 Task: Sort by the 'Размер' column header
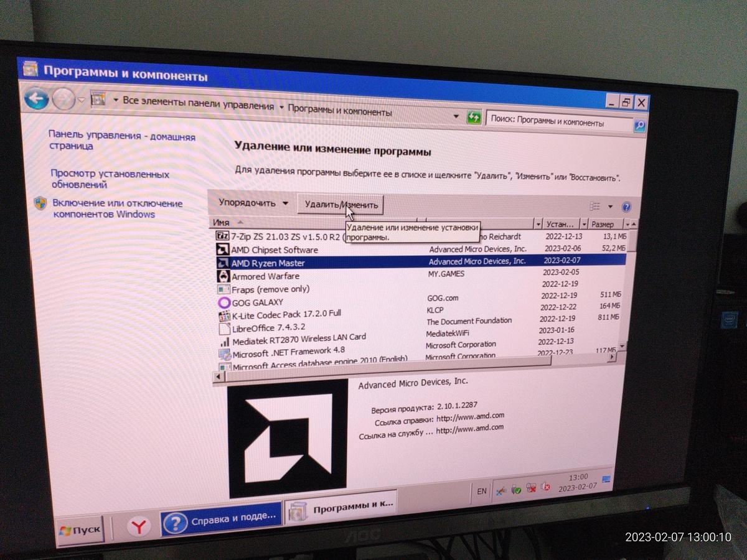(605, 225)
